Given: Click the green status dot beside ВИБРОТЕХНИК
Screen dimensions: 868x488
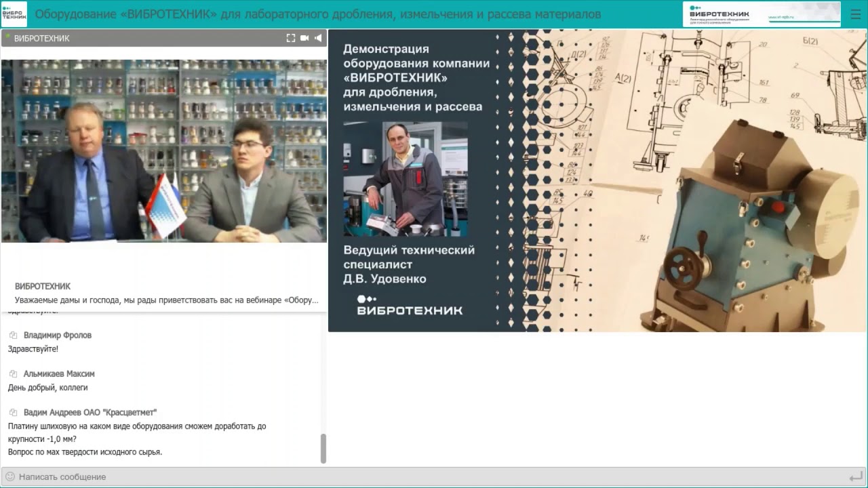Looking at the screenshot, I should pos(7,35).
